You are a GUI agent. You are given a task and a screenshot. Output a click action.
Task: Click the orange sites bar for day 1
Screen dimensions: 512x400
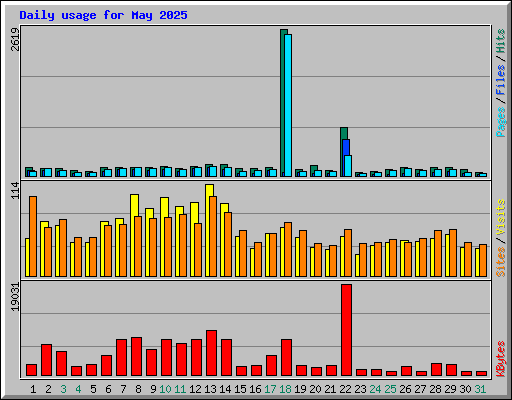click(x=33, y=236)
